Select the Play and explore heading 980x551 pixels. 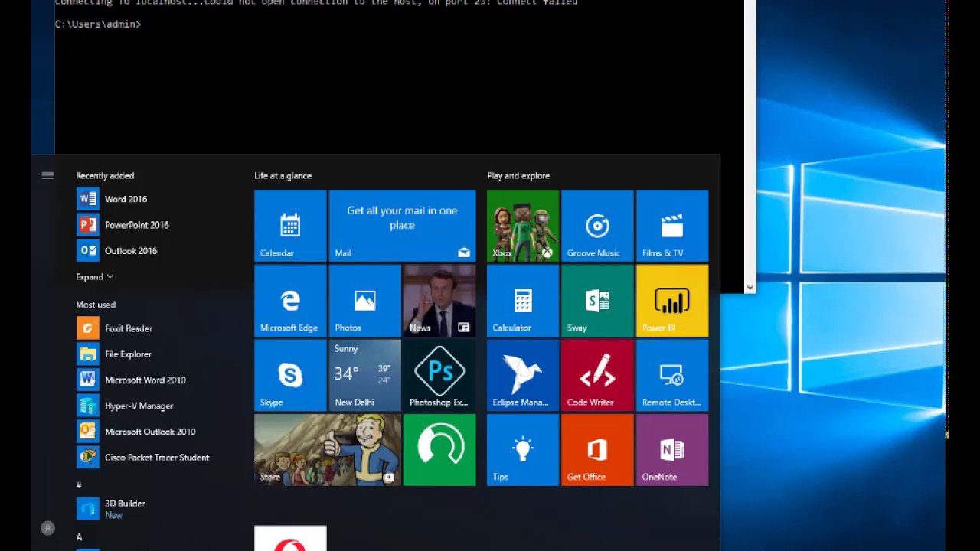click(x=518, y=176)
